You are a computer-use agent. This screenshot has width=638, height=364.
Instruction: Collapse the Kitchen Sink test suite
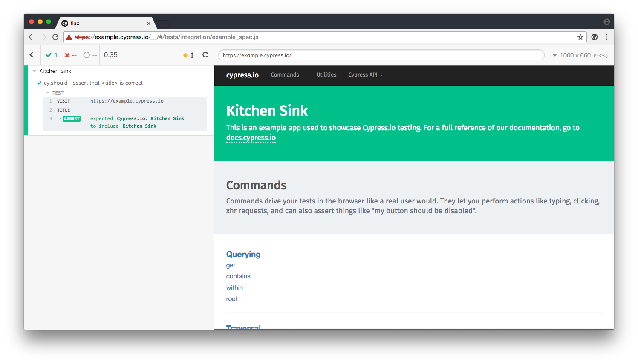point(35,71)
